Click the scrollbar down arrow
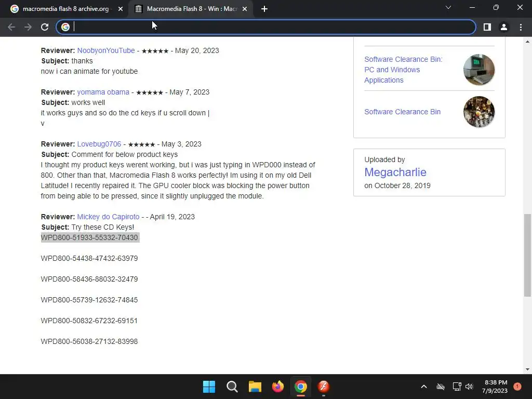Image resolution: width=532 pixels, height=399 pixels. (x=527, y=370)
